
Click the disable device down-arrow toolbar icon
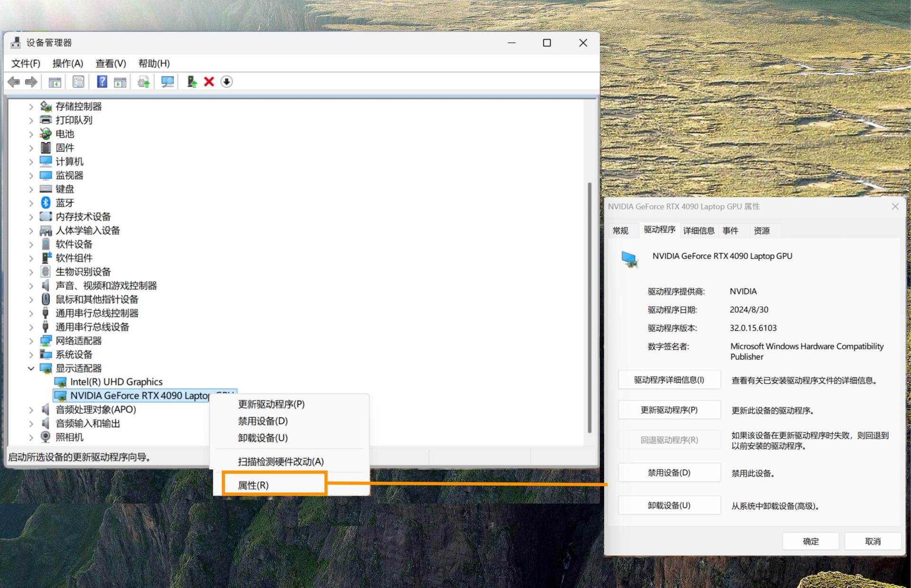click(x=227, y=82)
